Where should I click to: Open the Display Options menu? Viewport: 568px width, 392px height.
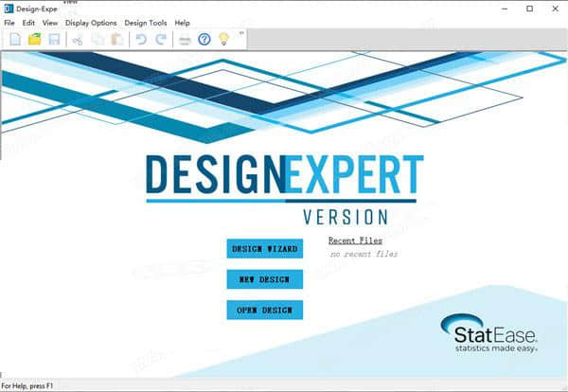pos(92,23)
